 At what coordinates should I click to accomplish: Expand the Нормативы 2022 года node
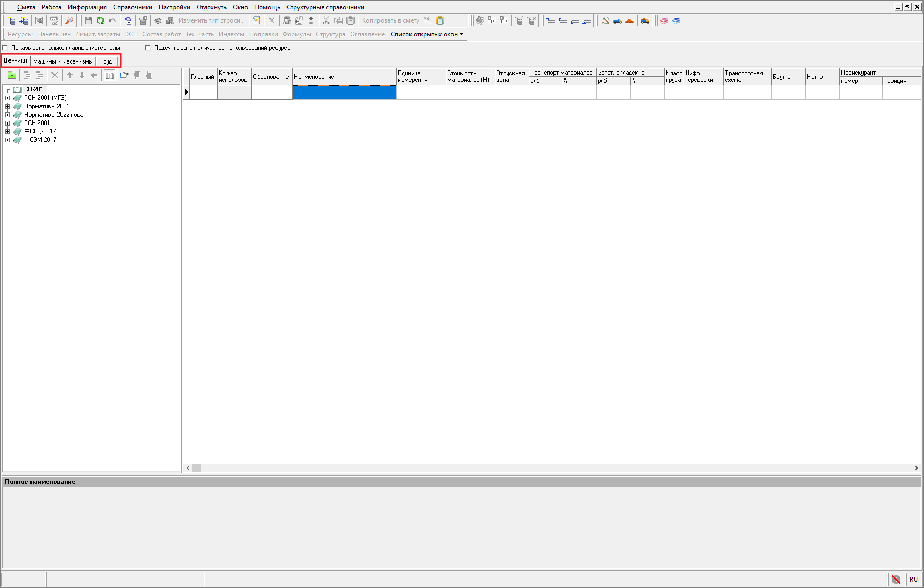7,115
